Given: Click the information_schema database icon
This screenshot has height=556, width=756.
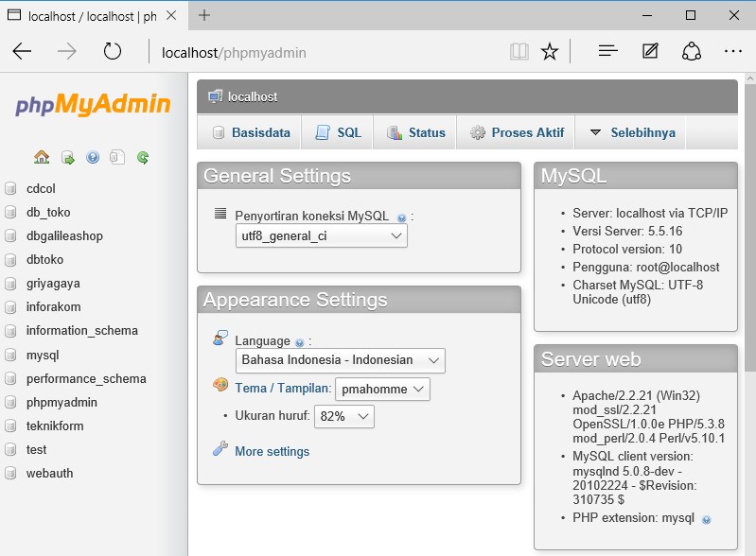Looking at the screenshot, I should [x=10, y=331].
